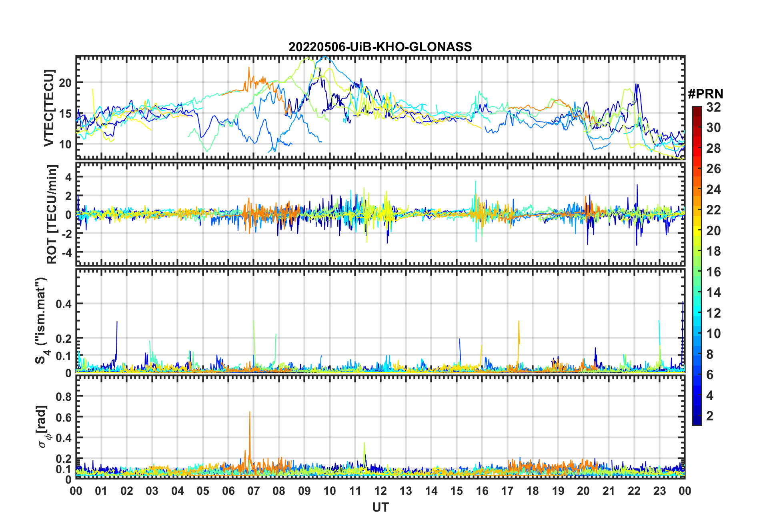
Task: Click colorbar tick label 10
Action: pos(713,334)
